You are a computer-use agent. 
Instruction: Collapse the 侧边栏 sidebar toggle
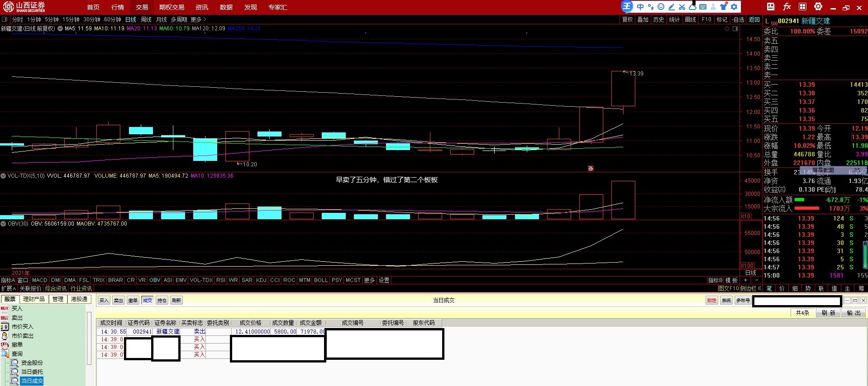click(x=752, y=288)
